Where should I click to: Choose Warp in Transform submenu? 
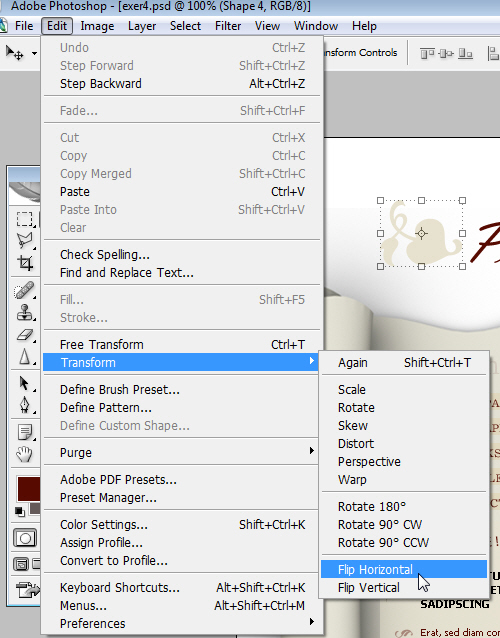404,479
